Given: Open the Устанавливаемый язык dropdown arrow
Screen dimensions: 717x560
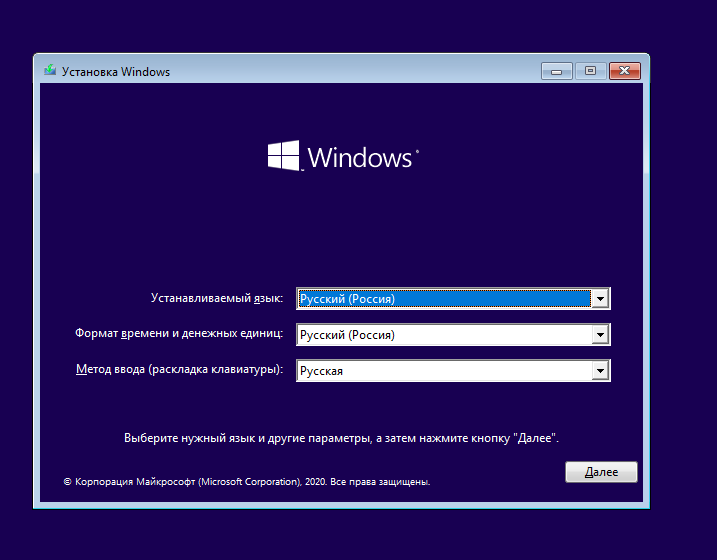Looking at the screenshot, I should click(x=600, y=299).
